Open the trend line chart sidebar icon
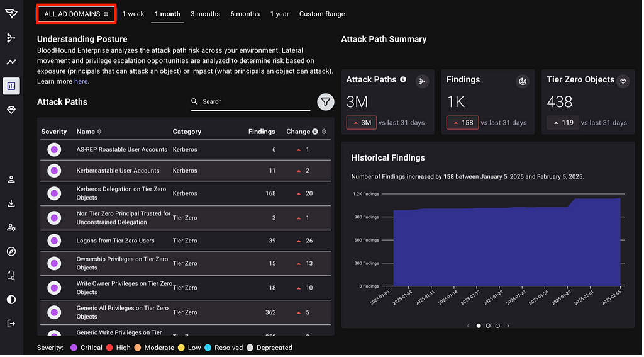The height and width of the screenshot is (357, 644). (11, 62)
